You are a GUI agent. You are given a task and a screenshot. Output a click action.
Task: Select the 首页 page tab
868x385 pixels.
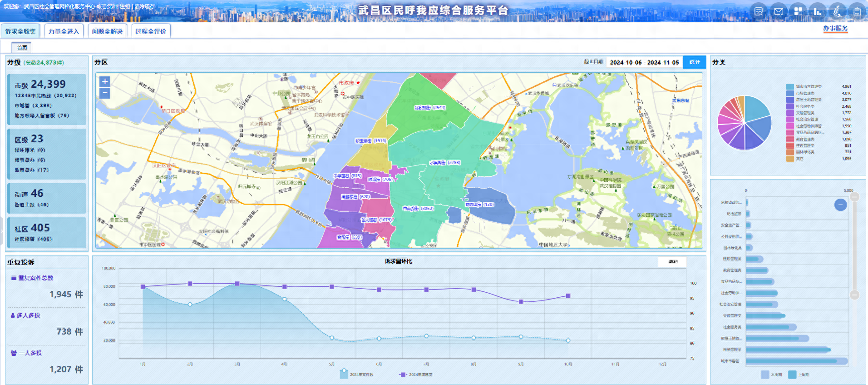pos(22,47)
